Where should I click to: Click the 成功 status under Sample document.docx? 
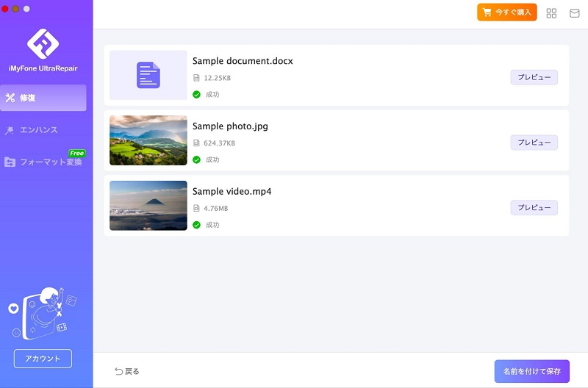tap(212, 95)
